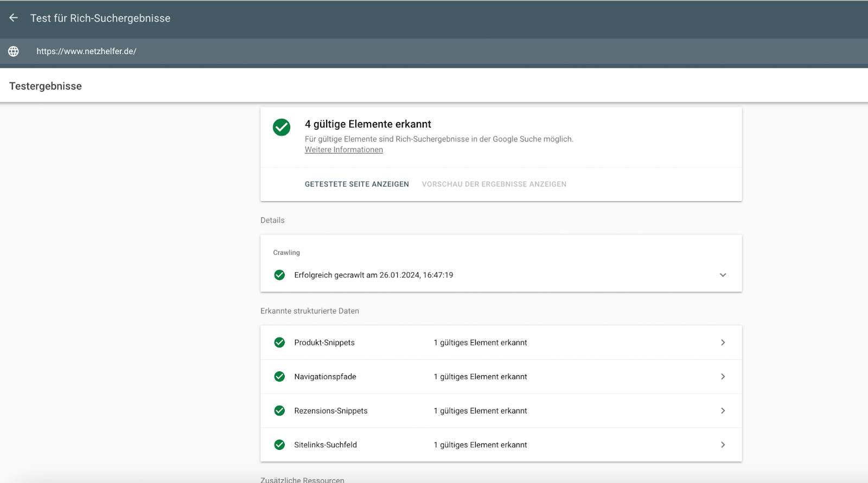Image resolution: width=868 pixels, height=483 pixels.
Task: Click '1 gültiges Element erkannt' in the Sitelinks-Suchfeld row
Action: click(x=480, y=445)
